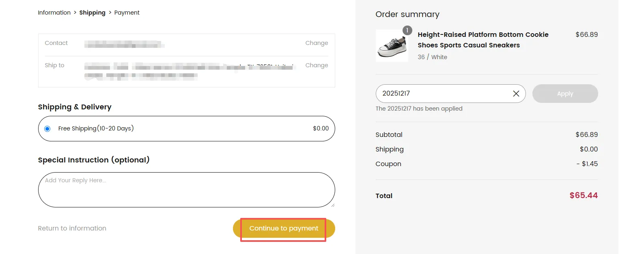The width and height of the screenshot is (644, 254).
Task: Focus the coupon code field
Action: point(442,94)
